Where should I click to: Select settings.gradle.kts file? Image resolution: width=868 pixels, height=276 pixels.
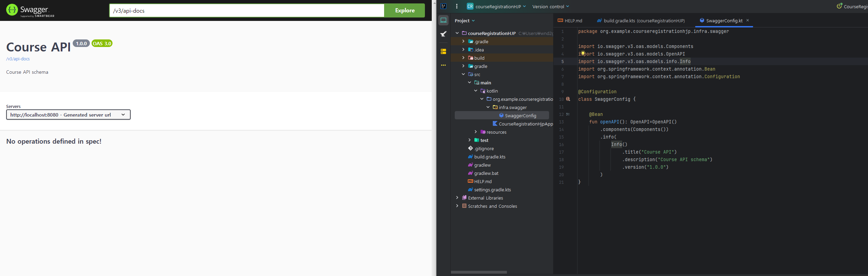(489, 190)
